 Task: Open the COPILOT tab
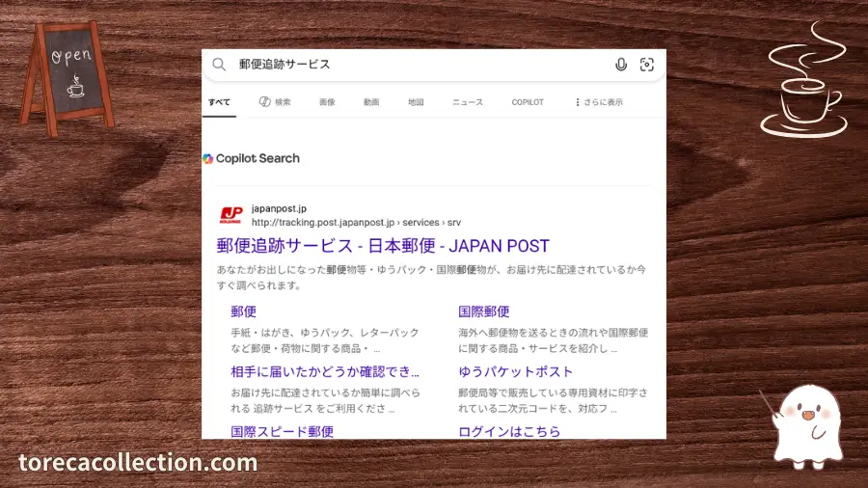(528, 102)
